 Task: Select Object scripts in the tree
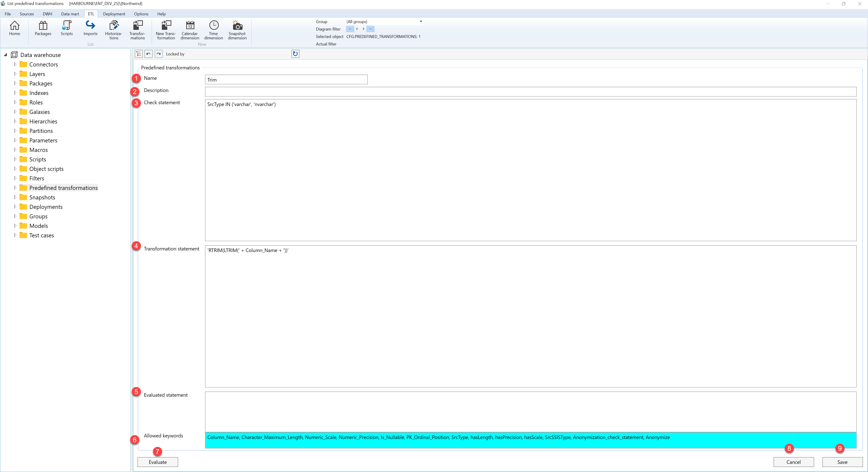47,169
